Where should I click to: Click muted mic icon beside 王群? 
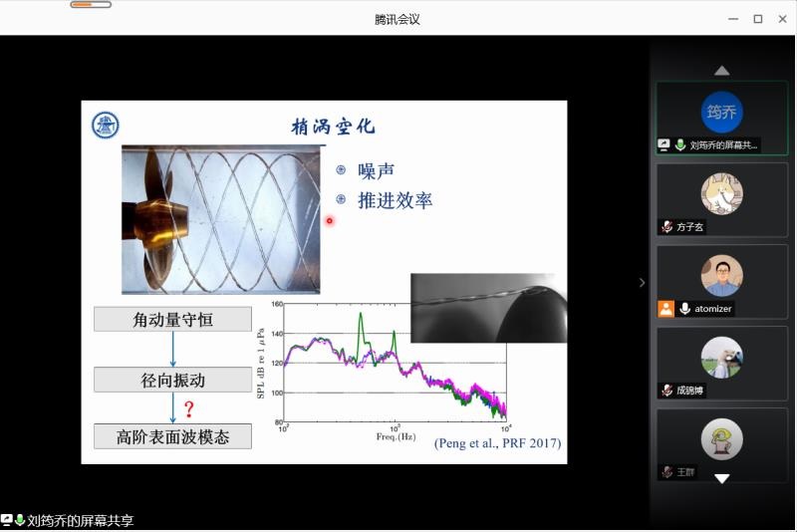tap(666, 472)
